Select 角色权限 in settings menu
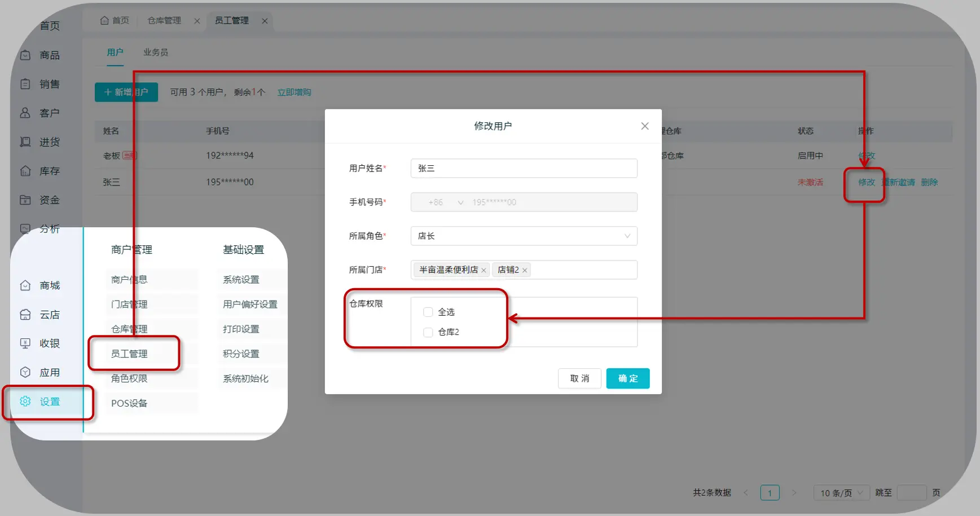This screenshot has height=516, width=980. (129, 378)
